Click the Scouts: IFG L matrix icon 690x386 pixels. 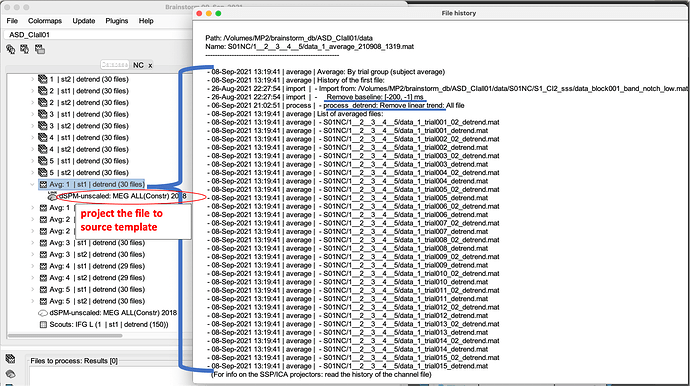tap(43, 325)
